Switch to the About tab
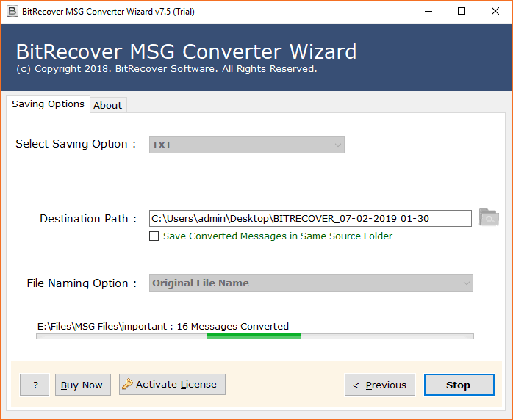Image resolution: width=513 pixels, height=420 pixels. pos(108,105)
